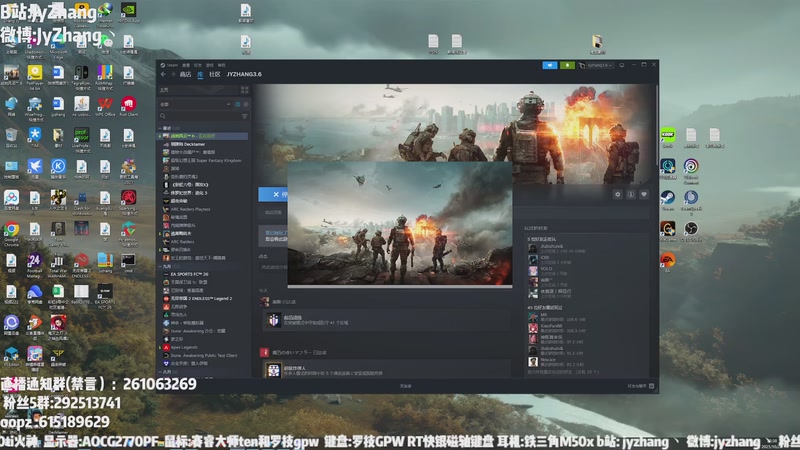Open NVIDIA App desktop shortcut
This screenshot has height=450, width=800.
pos(129,12)
